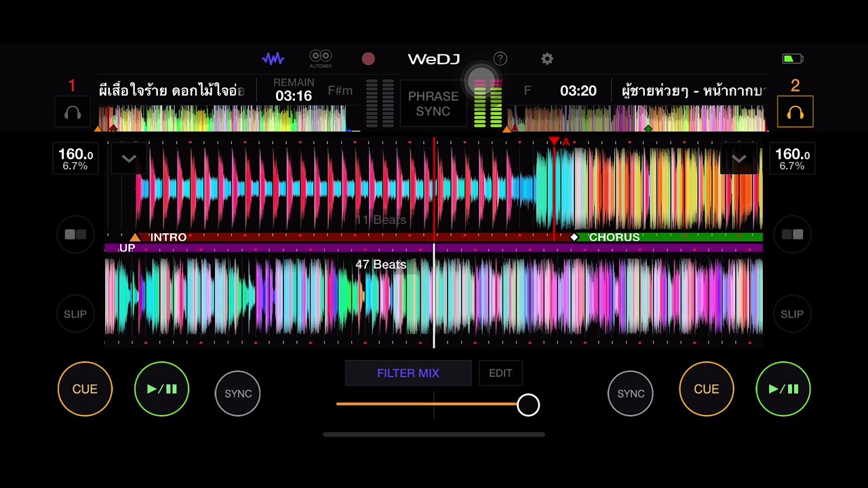Enable SLIP on deck 2
868x488 pixels.
click(792, 314)
